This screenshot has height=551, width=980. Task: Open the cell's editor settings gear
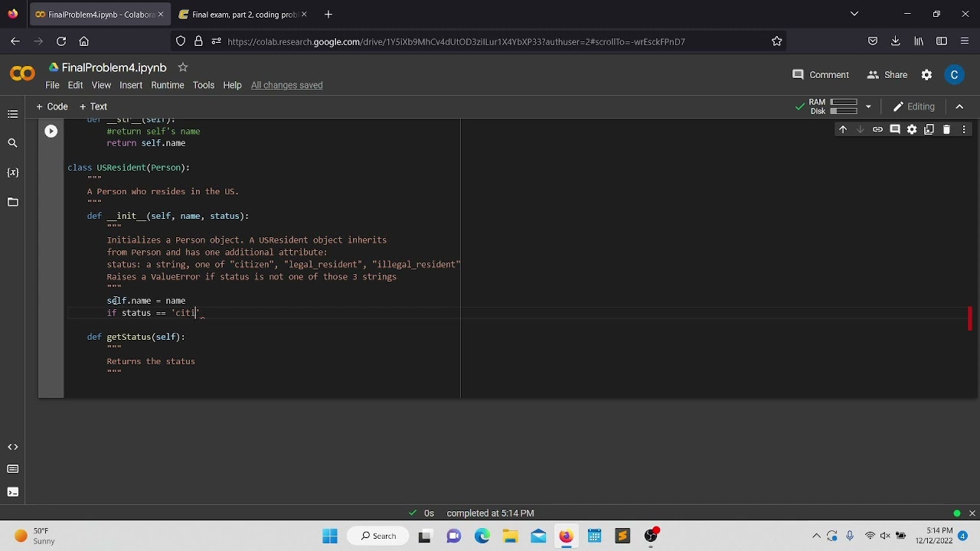coord(912,129)
